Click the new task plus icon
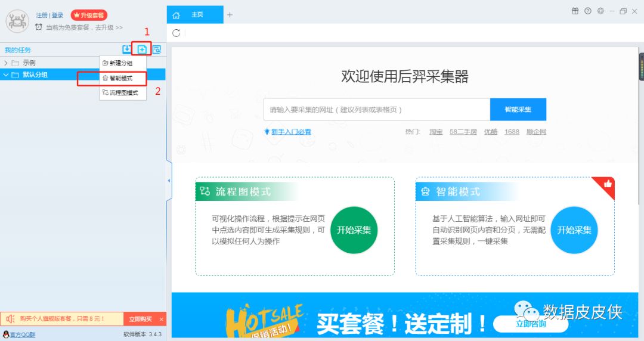Viewport: 644px width, 341px height. point(142,49)
